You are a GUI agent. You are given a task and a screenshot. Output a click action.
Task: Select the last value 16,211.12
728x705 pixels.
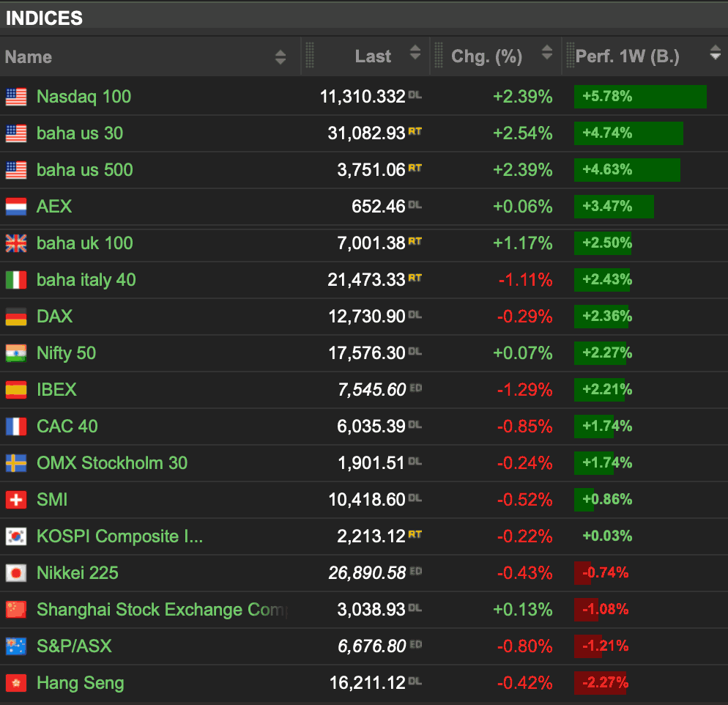point(368,683)
